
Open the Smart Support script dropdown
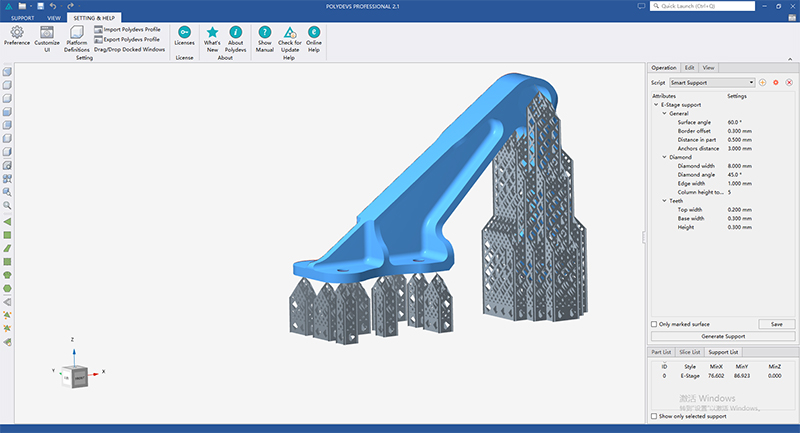[712, 83]
